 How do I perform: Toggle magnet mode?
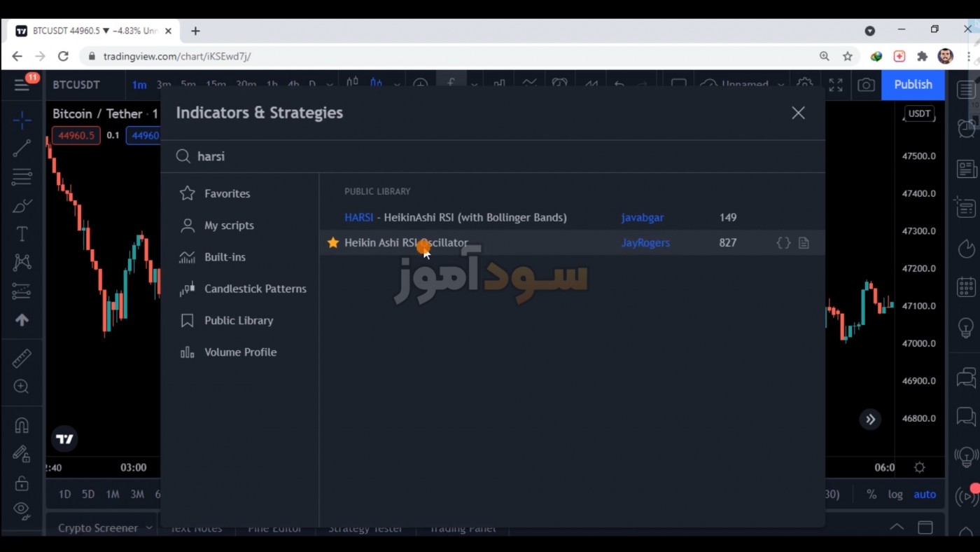tap(22, 425)
